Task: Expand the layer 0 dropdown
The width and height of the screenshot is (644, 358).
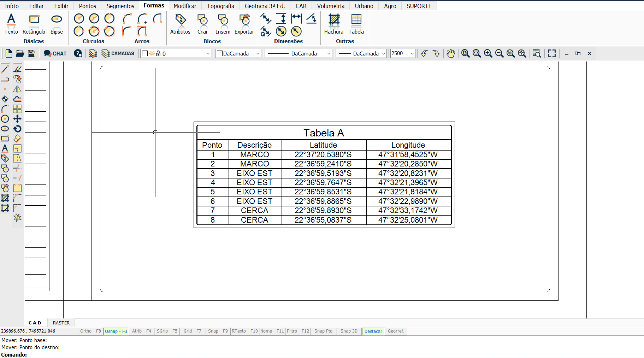Action: [208, 54]
